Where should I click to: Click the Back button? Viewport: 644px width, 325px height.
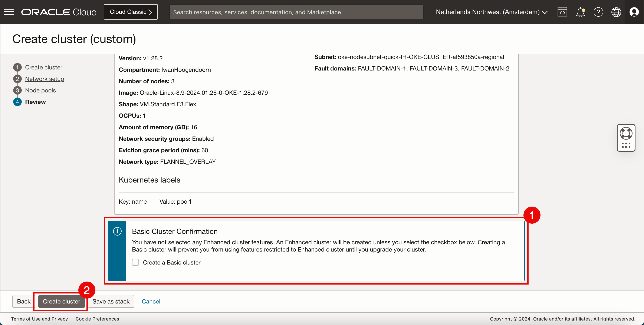23,301
